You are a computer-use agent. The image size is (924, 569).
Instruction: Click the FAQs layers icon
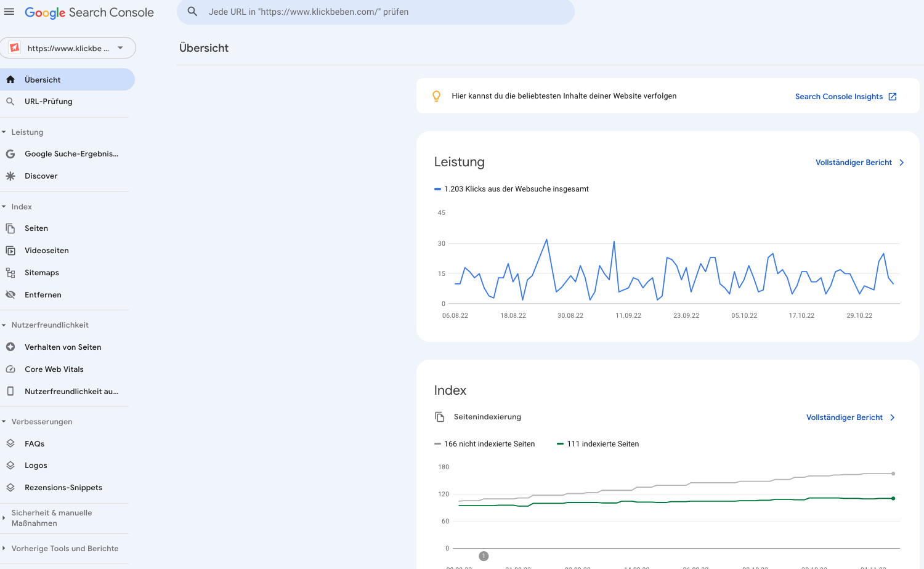point(10,444)
